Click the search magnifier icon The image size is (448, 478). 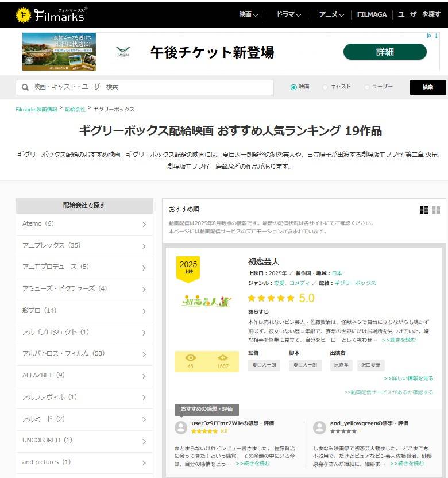pos(25,87)
